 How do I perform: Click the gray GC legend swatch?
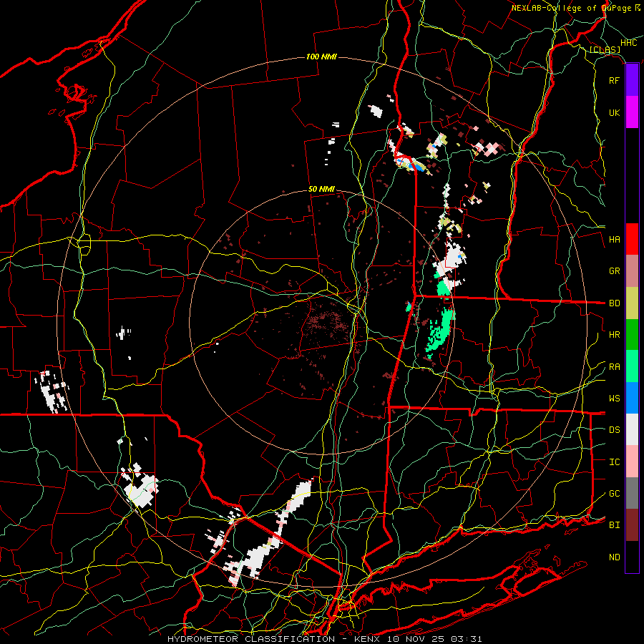632,493
